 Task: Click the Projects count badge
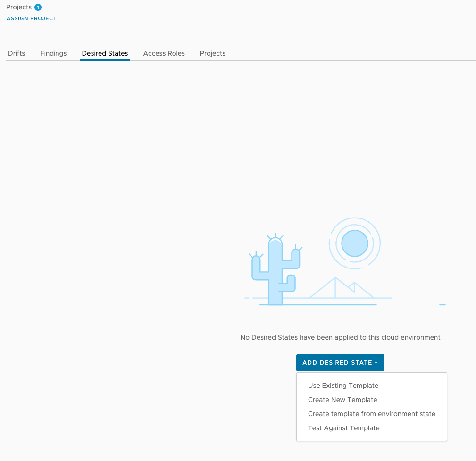click(x=38, y=7)
